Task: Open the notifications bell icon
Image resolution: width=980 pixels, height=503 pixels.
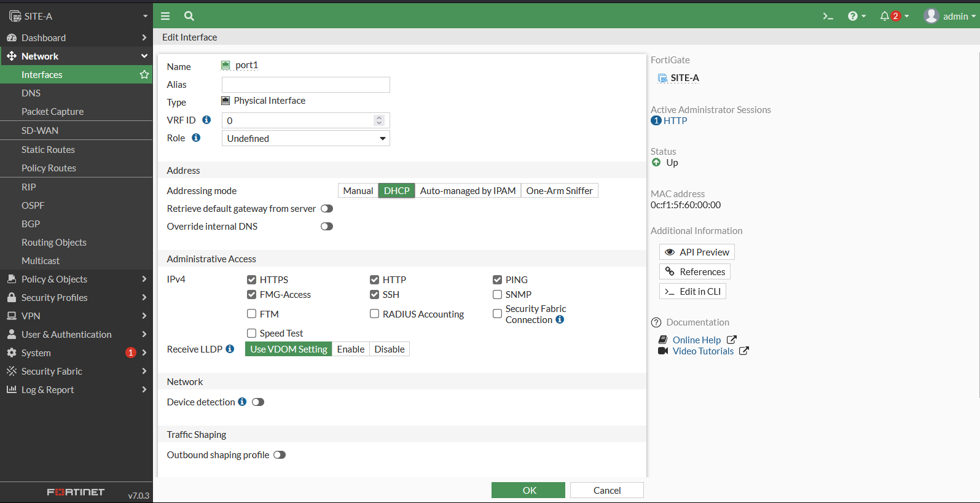Action: [885, 16]
